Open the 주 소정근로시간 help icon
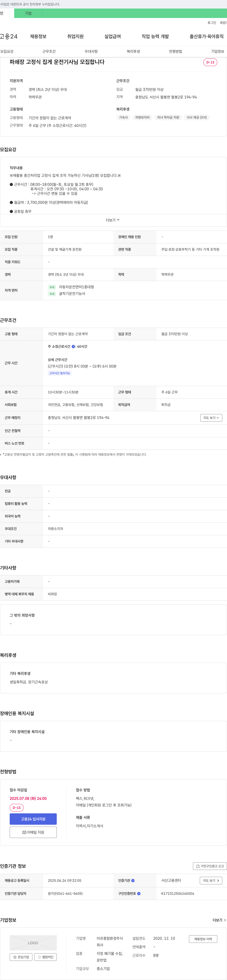Image resolution: width=227 pixels, height=980 pixels. (73, 347)
